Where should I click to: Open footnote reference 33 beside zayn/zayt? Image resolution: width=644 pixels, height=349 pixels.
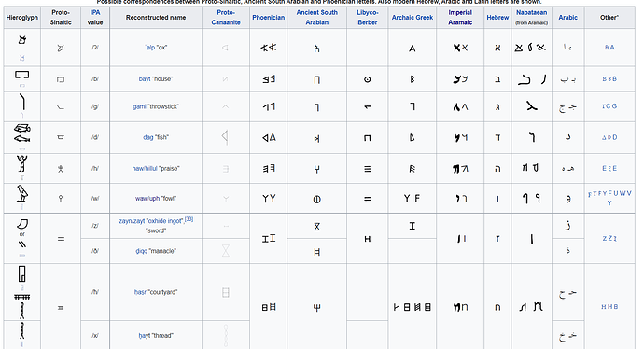click(189, 219)
